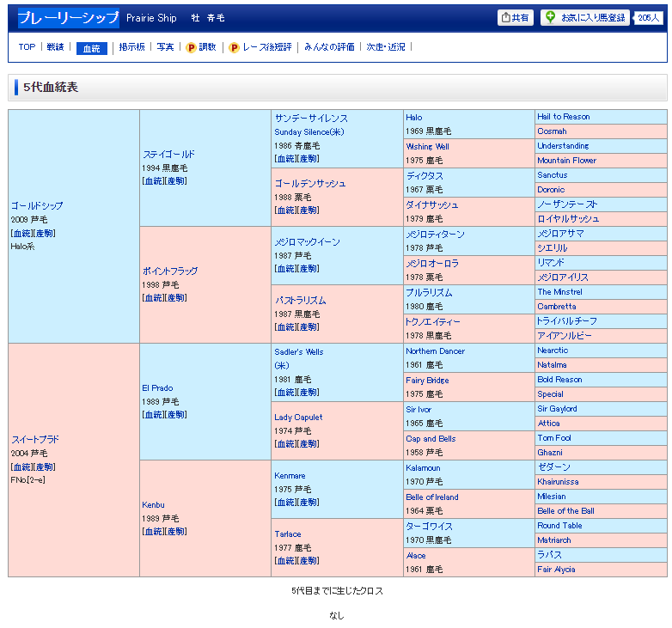
Task: Switch to the 戦績 tab
Action: [55, 47]
